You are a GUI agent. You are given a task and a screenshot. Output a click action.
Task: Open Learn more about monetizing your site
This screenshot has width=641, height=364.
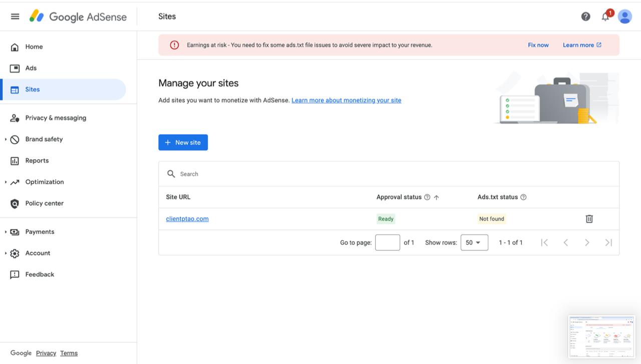pyautogui.click(x=346, y=100)
